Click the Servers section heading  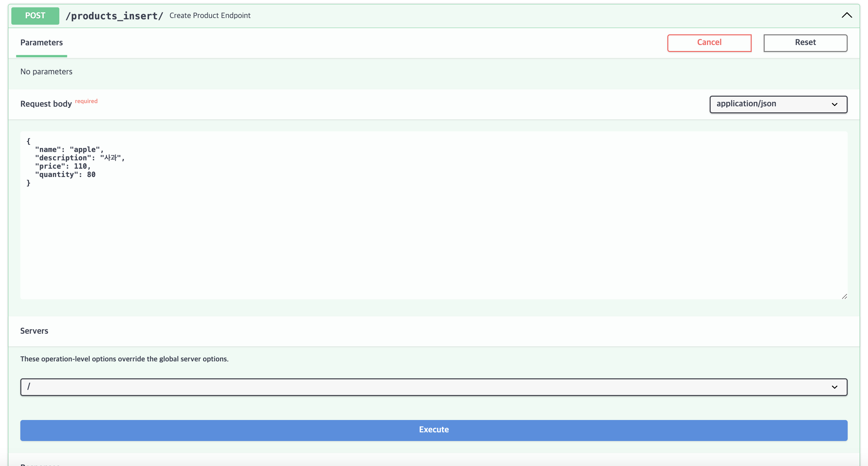pyautogui.click(x=34, y=331)
